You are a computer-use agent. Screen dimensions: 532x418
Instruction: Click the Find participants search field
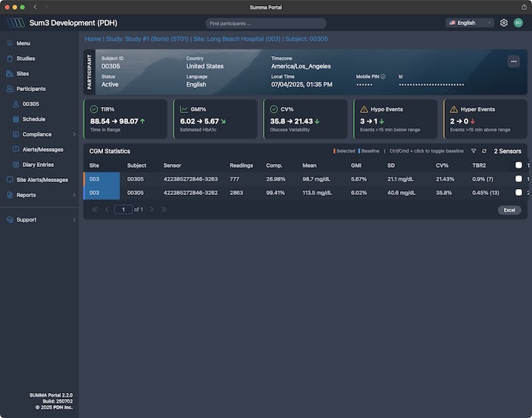pos(265,24)
